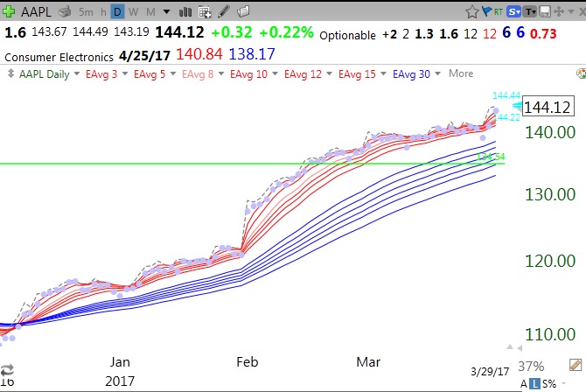
Task: Open EAvg 30 dropdown arrow
Action: tap(437, 73)
